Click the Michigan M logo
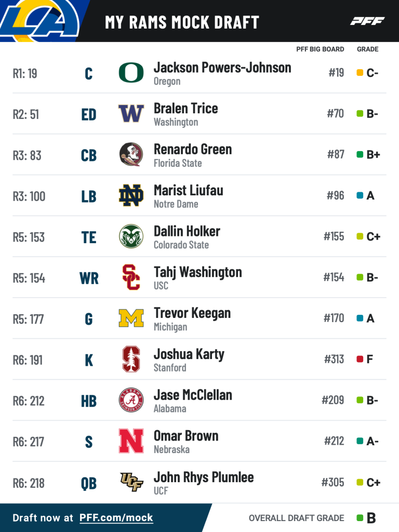Viewport: 399px width, 532px height. [131, 318]
